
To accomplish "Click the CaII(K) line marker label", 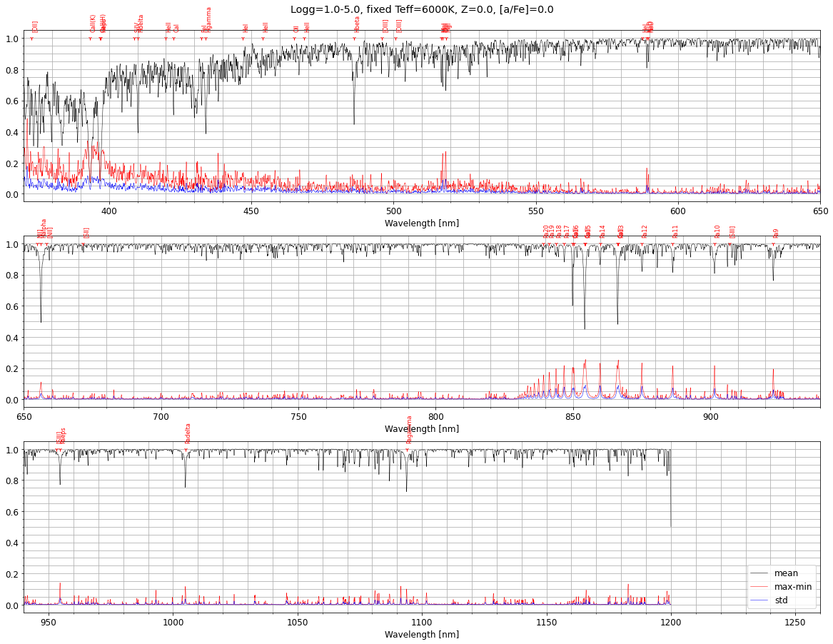I will pyautogui.click(x=93, y=23).
